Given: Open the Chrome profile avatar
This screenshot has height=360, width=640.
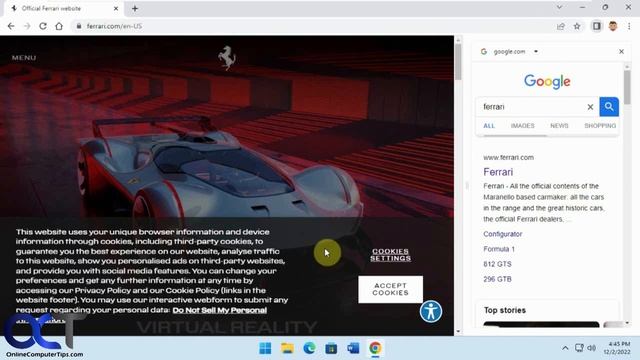Looking at the screenshot, I should [613, 26].
